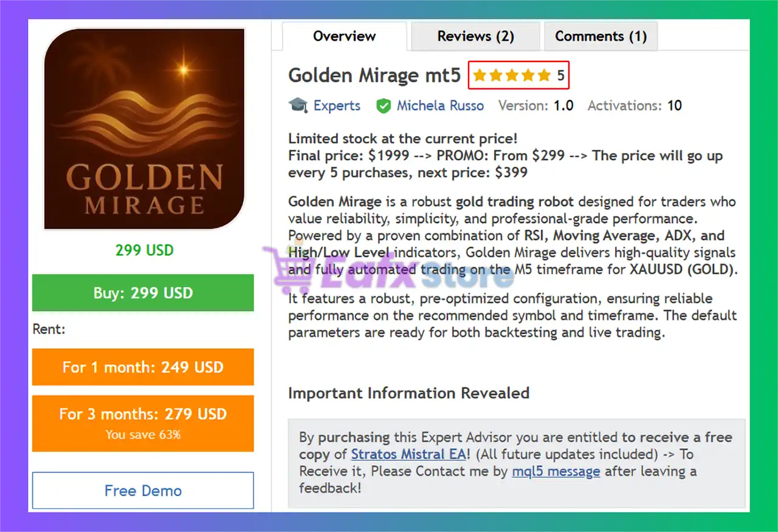The height and width of the screenshot is (532, 778).
Task: Click the mql5 message link
Action: [x=556, y=471]
